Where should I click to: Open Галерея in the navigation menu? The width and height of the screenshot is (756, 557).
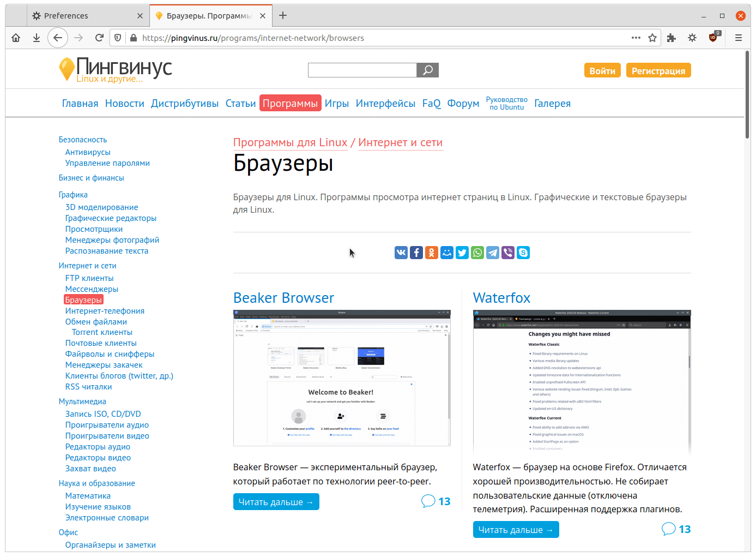552,103
